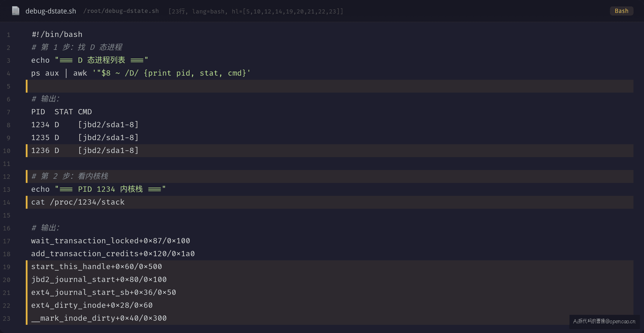Click the 'PID STAT CMD' header line
The height and width of the screenshot is (333, 644).
click(x=61, y=112)
